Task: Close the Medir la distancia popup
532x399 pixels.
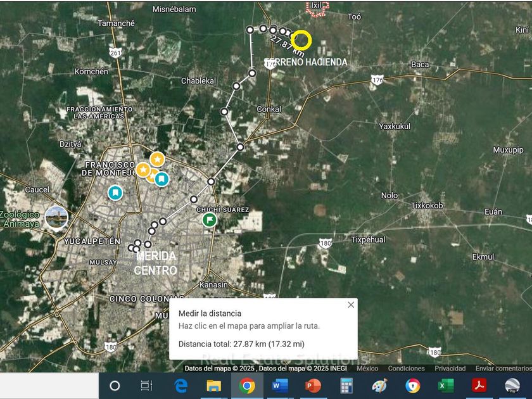Action: pyautogui.click(x=351, y=305)
